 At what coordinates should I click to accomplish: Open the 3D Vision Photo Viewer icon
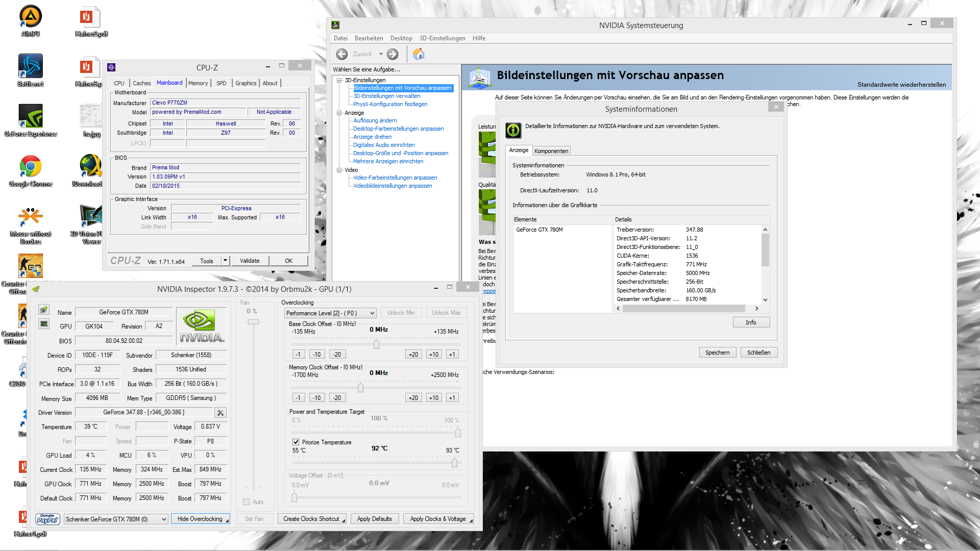(88, 223)
